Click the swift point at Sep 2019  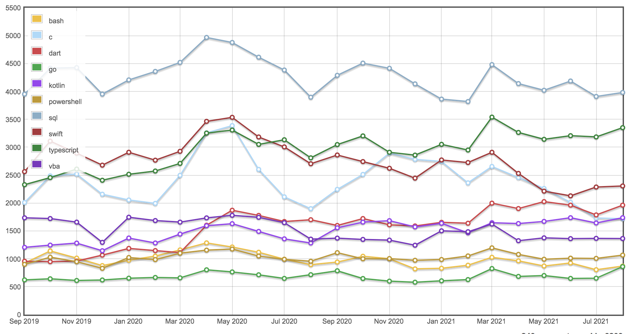click(x=25, y=172)
